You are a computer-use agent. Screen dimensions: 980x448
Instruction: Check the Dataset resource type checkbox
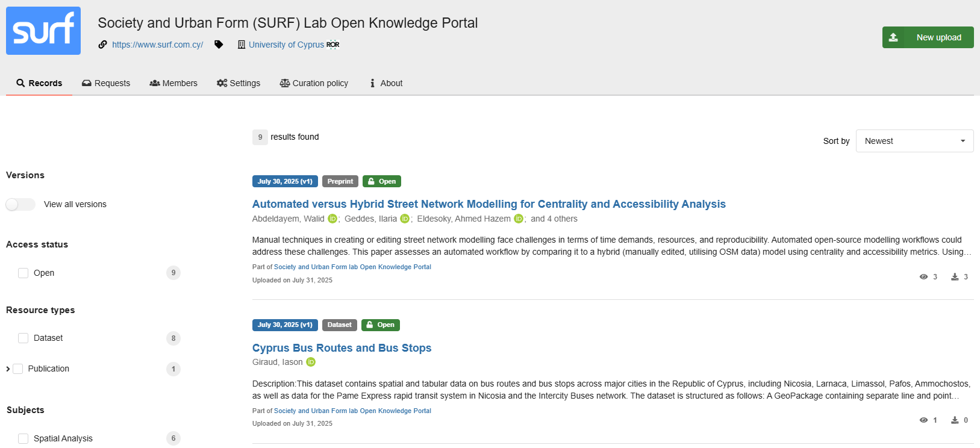pos(23,338)
